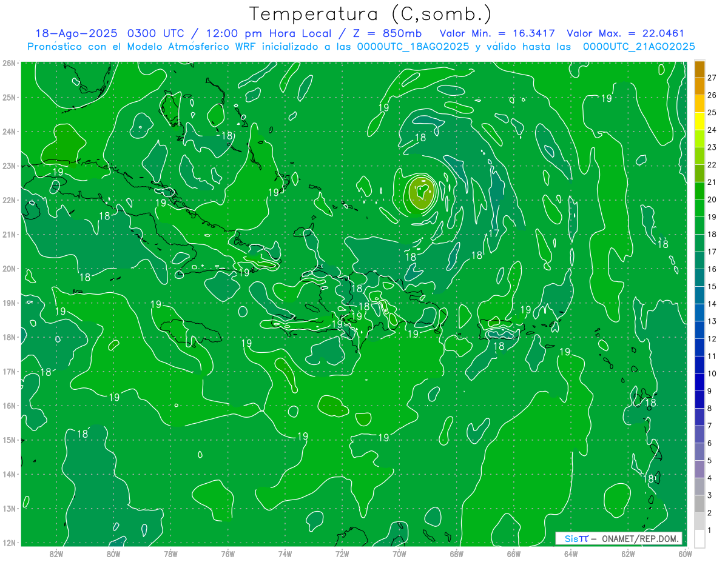
Task: Click the '16N' latitude axis label
Action: [9, 406]
